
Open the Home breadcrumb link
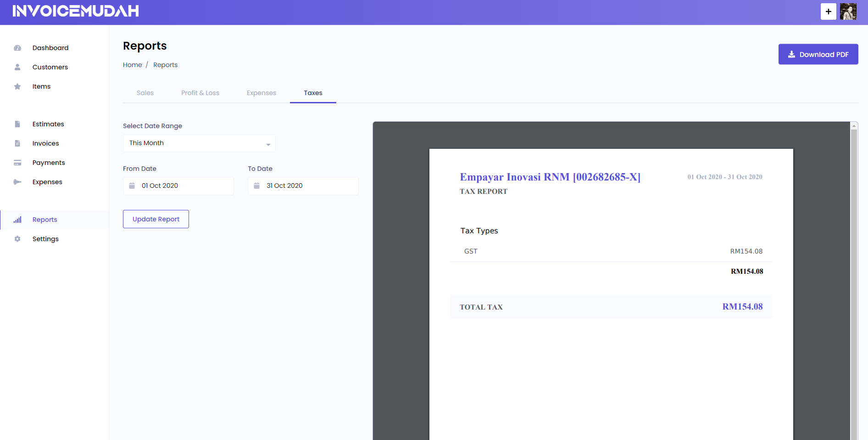tap(132, 65)
